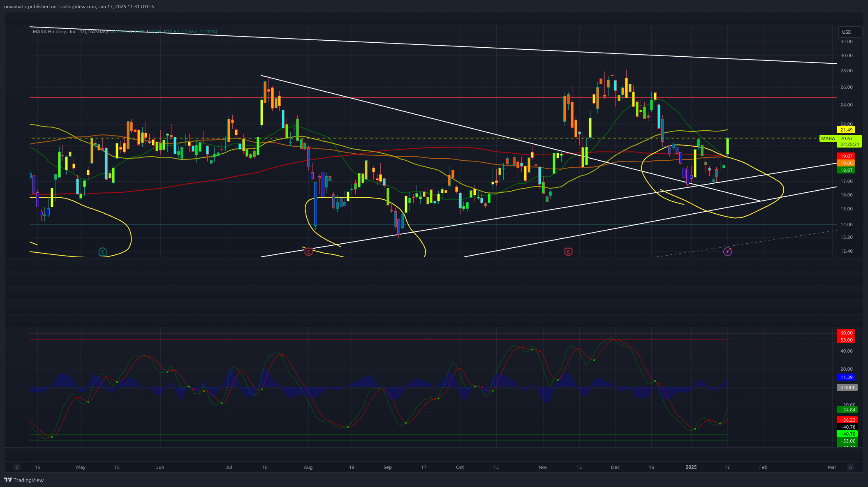Click the 20.67 current price tag
The image size is (868, 487).
849,141
